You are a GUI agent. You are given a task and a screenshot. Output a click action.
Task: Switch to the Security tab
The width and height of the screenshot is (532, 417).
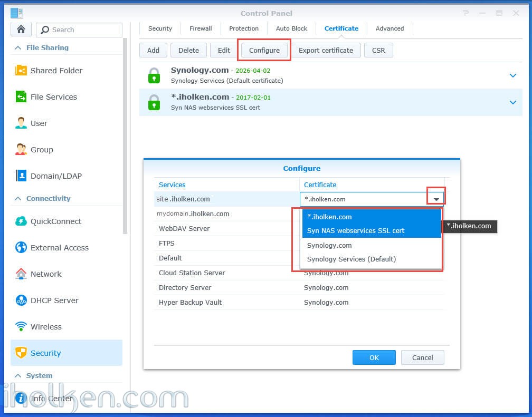160,28
